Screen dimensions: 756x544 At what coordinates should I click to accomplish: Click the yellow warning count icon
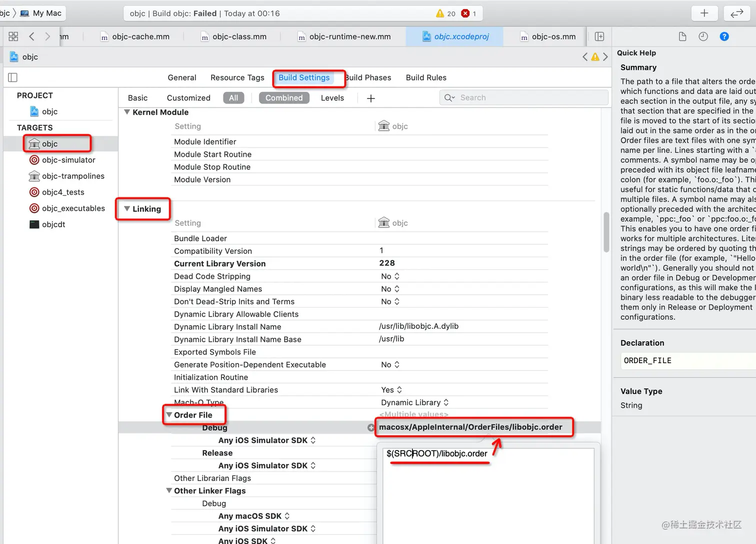440,13
